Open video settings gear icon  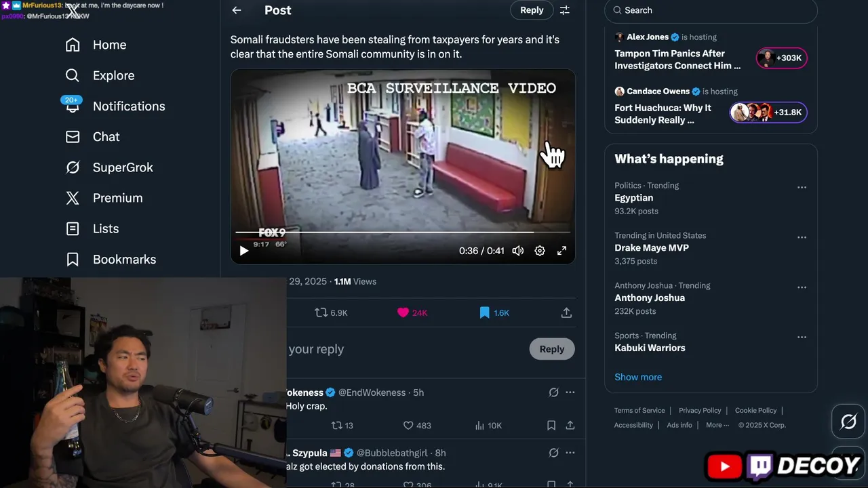click(x=540, y=251)
